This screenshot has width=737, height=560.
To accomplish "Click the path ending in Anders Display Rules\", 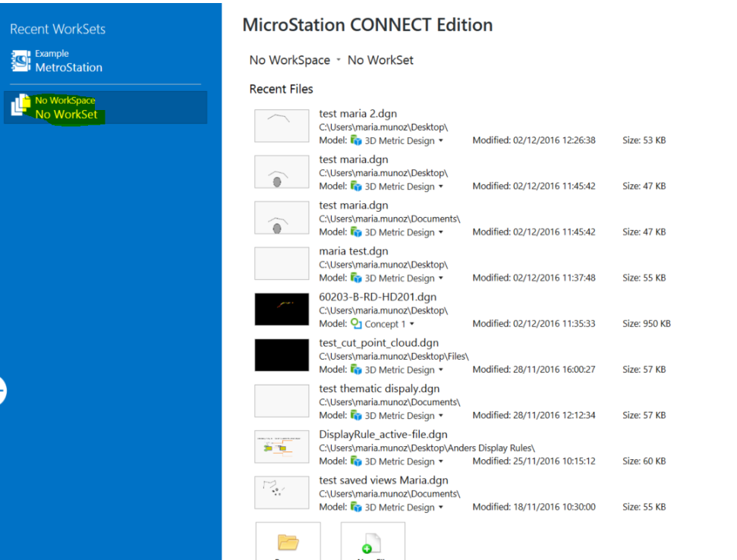I will (427, 448).
